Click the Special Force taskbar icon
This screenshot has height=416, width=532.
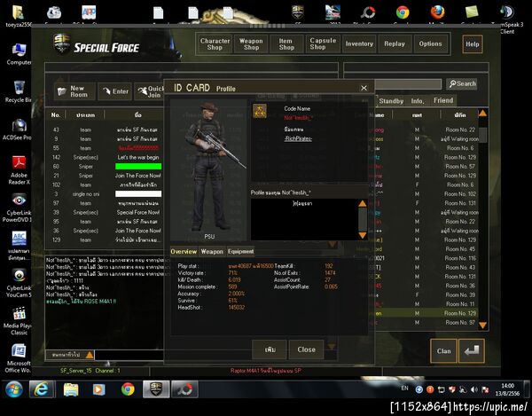click(156, 389)
